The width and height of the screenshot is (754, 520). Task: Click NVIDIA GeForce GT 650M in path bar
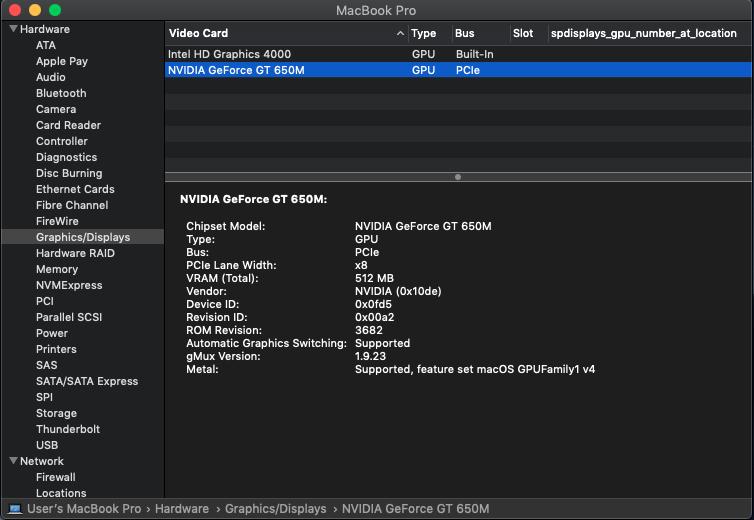(x=415, y=508)
